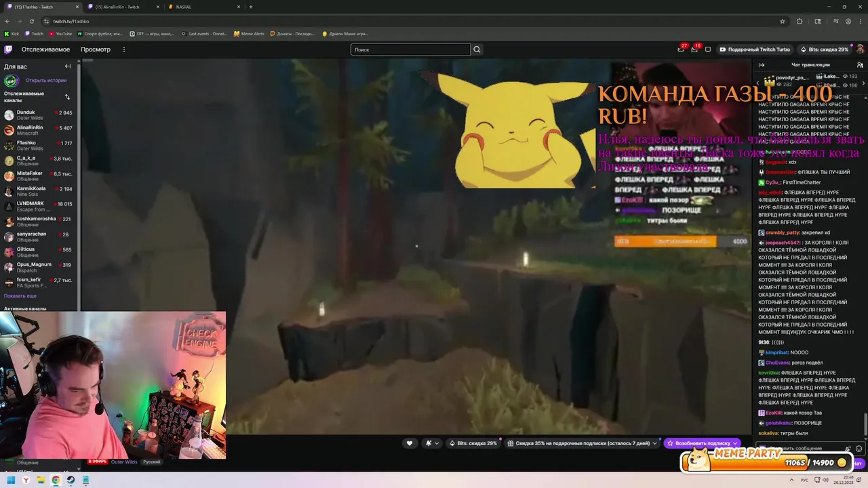This screenshot has width=868, height=488.
Task: Click Russian (Русский) language tag
Action: (152, 462)
